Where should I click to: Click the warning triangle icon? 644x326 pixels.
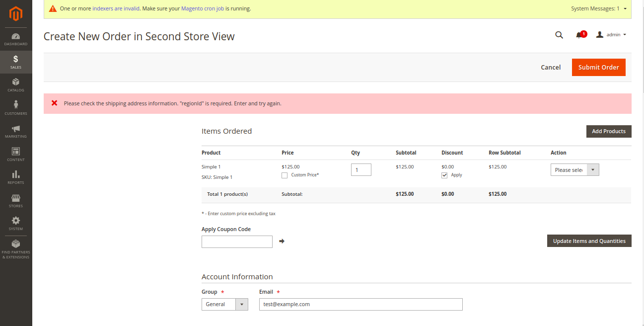[53, 8]
